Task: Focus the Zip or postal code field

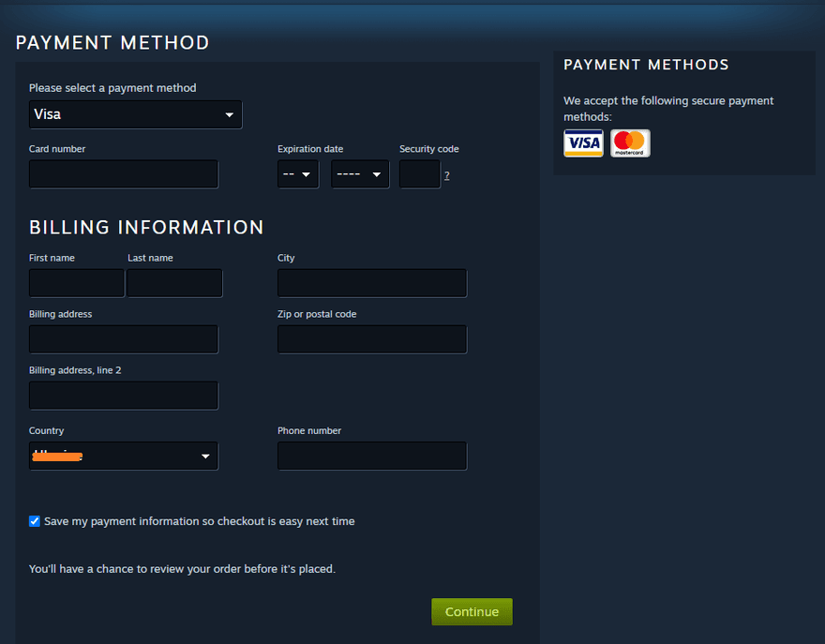Action: 372,339
